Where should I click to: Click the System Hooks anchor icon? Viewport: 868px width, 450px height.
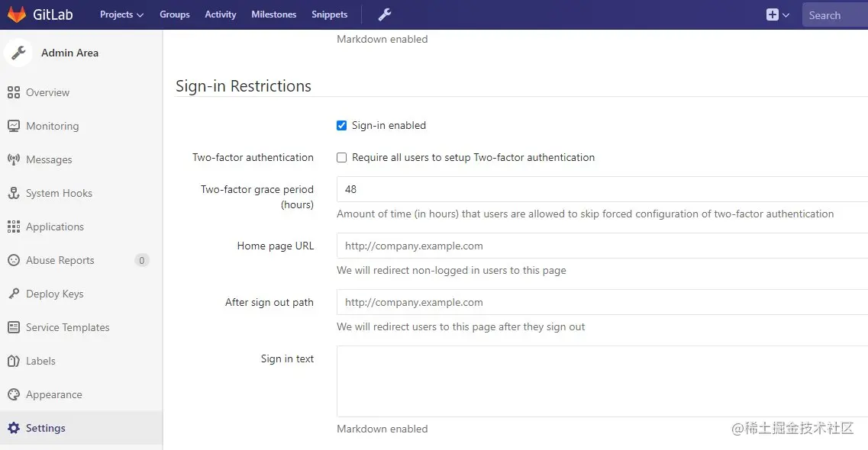click(x=14, y=193)
